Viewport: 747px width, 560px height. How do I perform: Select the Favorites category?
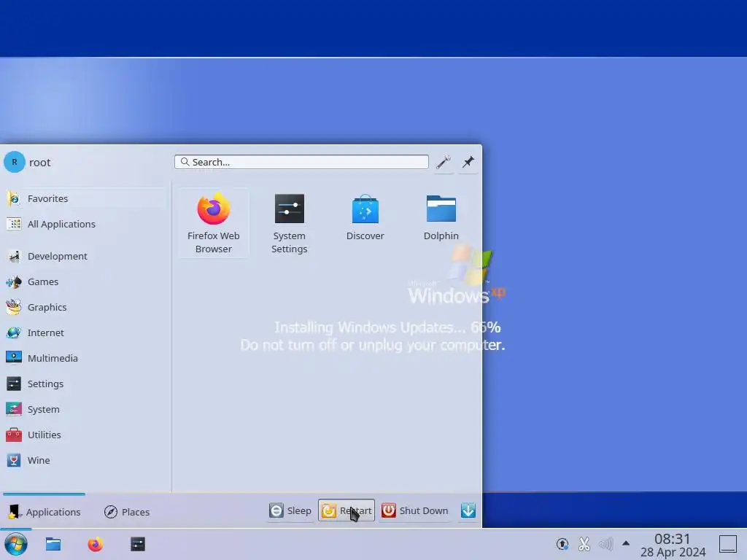click(85, 198)
